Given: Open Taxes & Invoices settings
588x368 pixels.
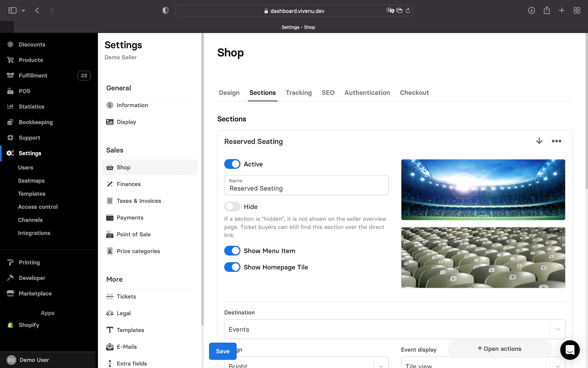Looking at the screenshot, I should 139,201.
